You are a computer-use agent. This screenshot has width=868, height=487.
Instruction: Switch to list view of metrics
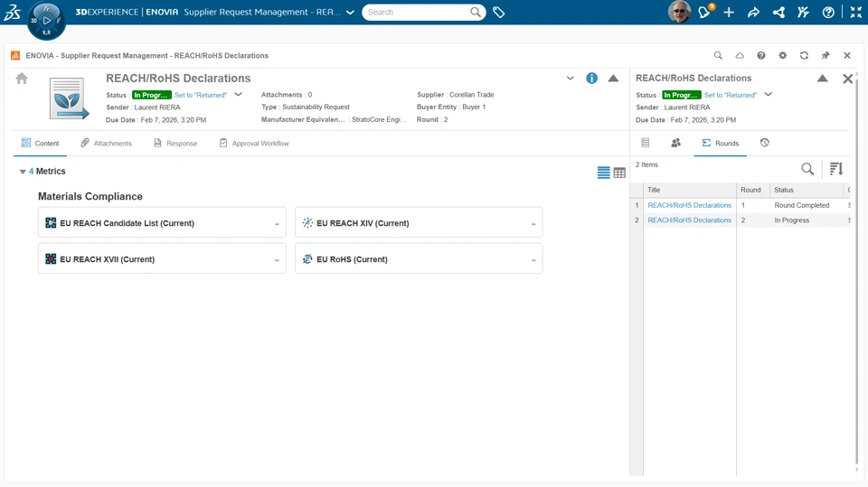tap(603, 173)
